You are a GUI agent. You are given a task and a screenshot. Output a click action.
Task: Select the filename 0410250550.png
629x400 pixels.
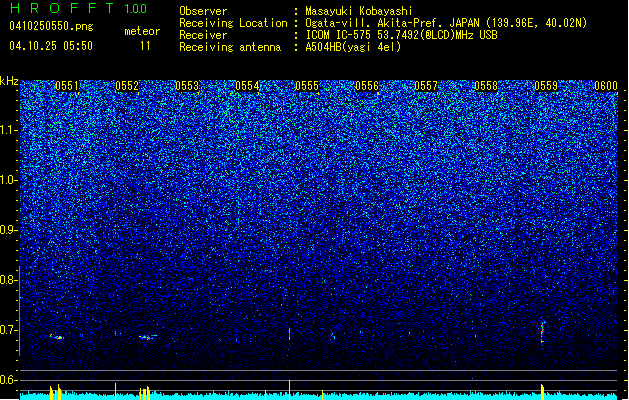click(x=51, y=27)
